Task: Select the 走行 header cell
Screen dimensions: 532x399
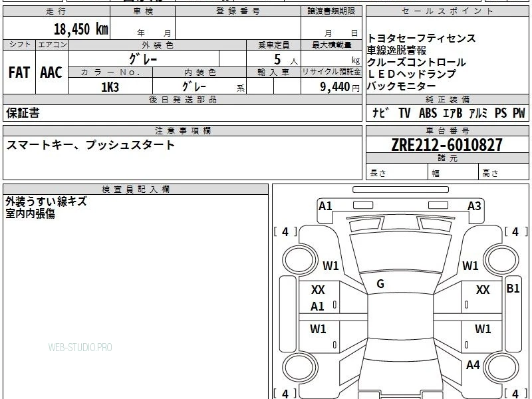Action: coord(57,11)
